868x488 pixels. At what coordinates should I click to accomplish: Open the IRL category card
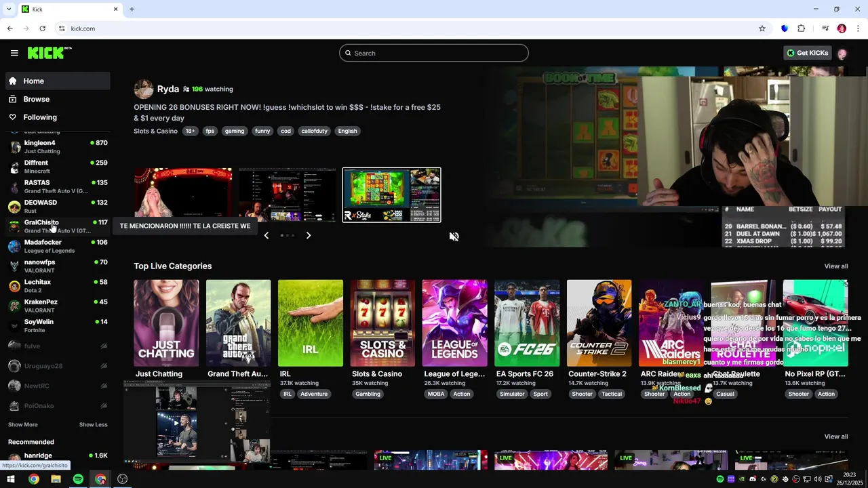pos(311,323)
